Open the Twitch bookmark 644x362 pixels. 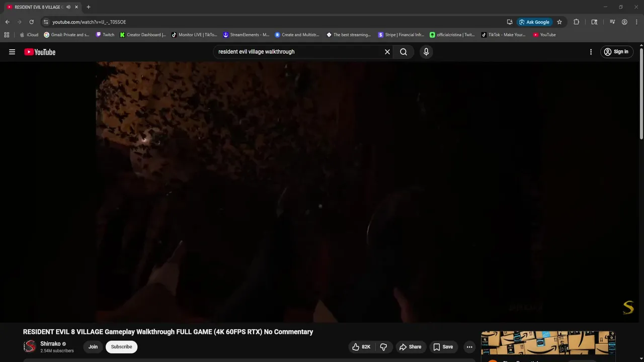[105, 35]
